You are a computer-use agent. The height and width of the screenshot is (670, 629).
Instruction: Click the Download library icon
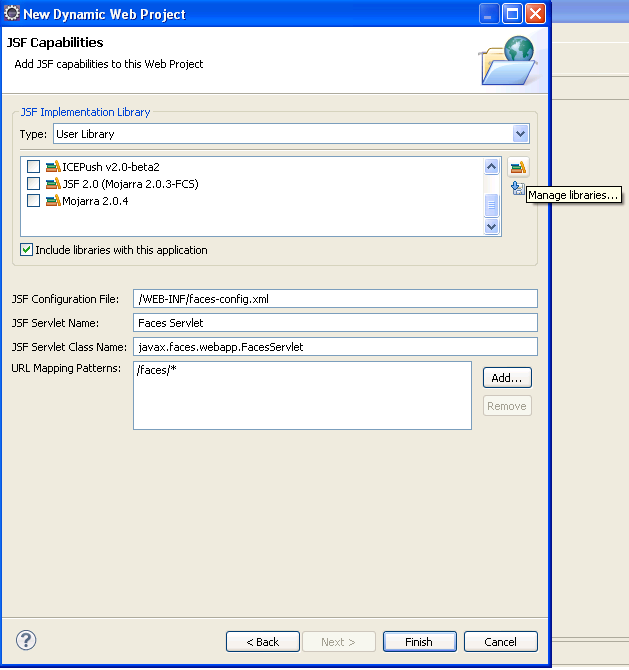tap(518, 188)
